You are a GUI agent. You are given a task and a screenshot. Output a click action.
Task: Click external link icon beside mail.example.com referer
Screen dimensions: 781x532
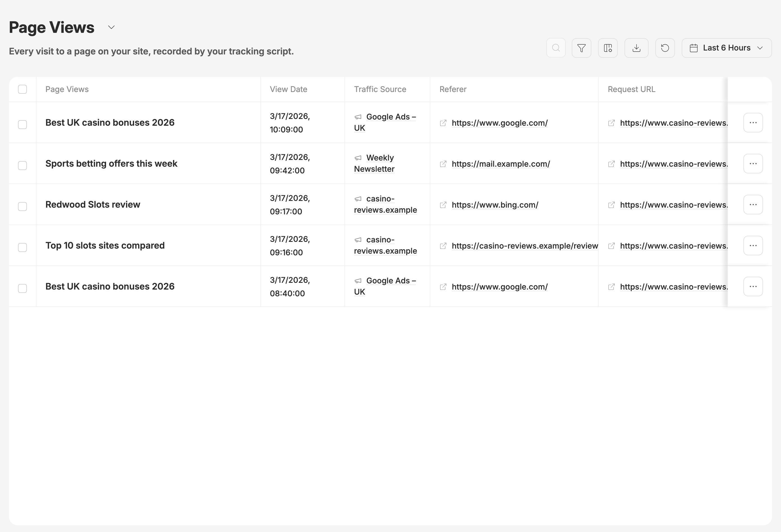point(443,164)
